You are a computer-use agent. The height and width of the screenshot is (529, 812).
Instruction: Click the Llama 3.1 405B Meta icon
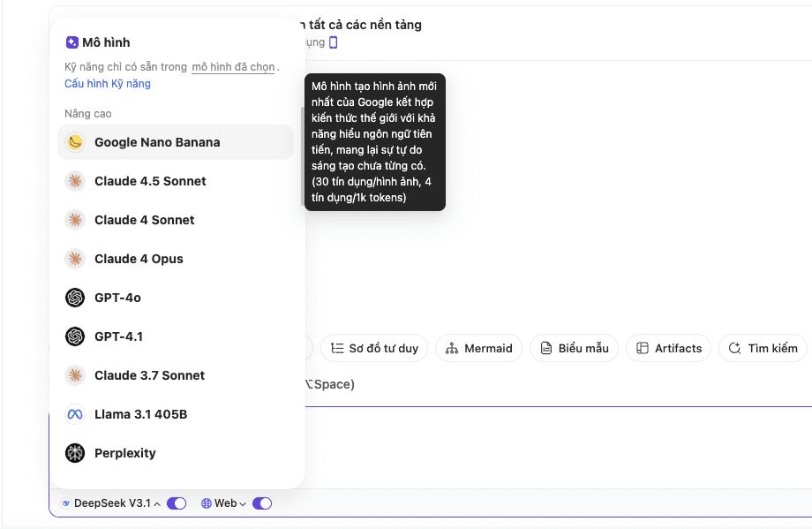[75, 414]
